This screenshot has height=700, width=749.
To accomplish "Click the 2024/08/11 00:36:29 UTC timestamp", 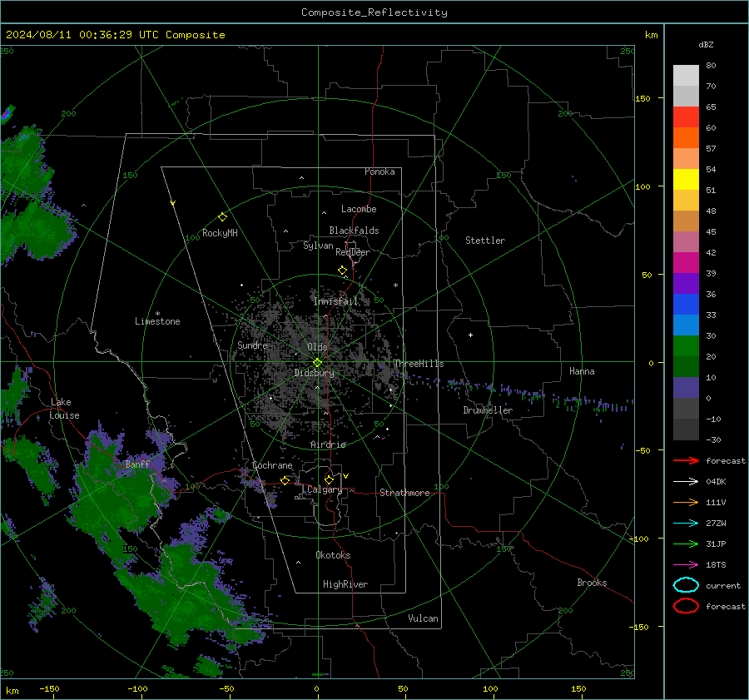I will 115,35.
